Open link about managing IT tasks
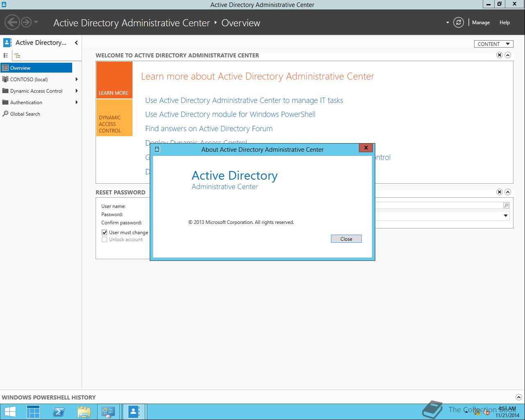This screenshot has height=420, width=525. point(244,100)
